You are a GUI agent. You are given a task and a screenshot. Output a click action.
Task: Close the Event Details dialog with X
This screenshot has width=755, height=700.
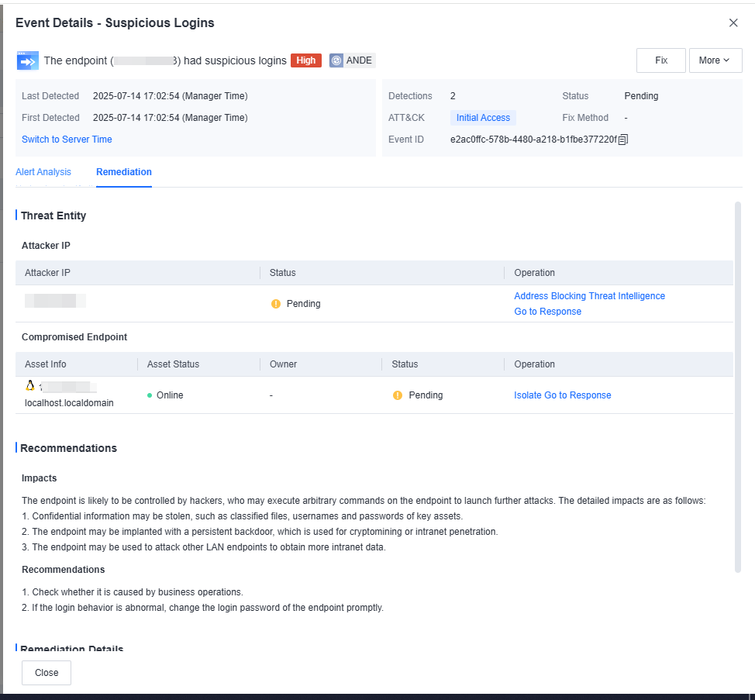tap(733, 22)
